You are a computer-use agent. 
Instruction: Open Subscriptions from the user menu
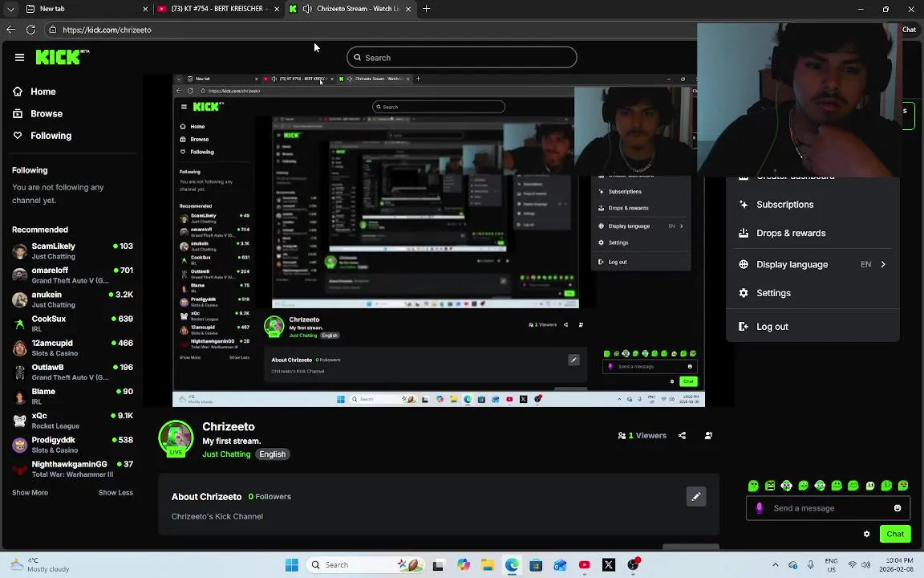(813, 205)
